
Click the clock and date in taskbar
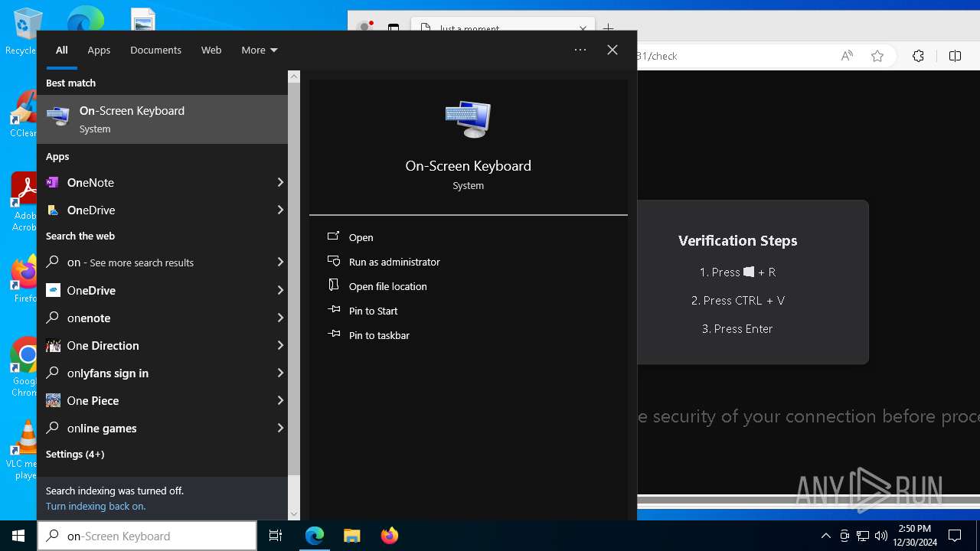(x=915, y=536)
